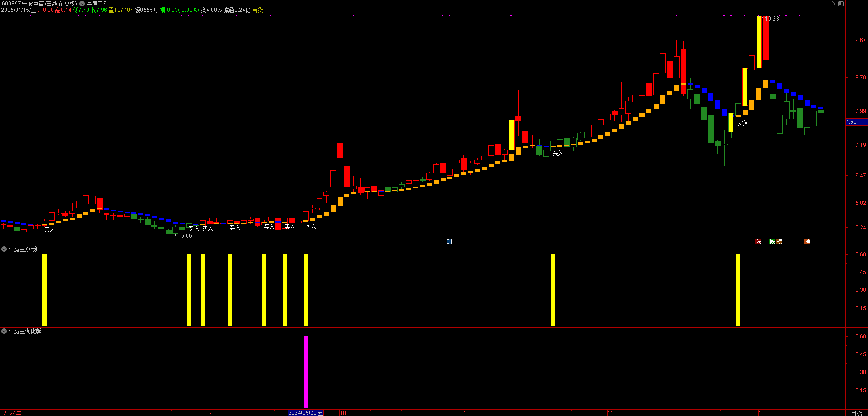Click the 换4.80% turnover value

pyautogui.click(x=211, y=10)
